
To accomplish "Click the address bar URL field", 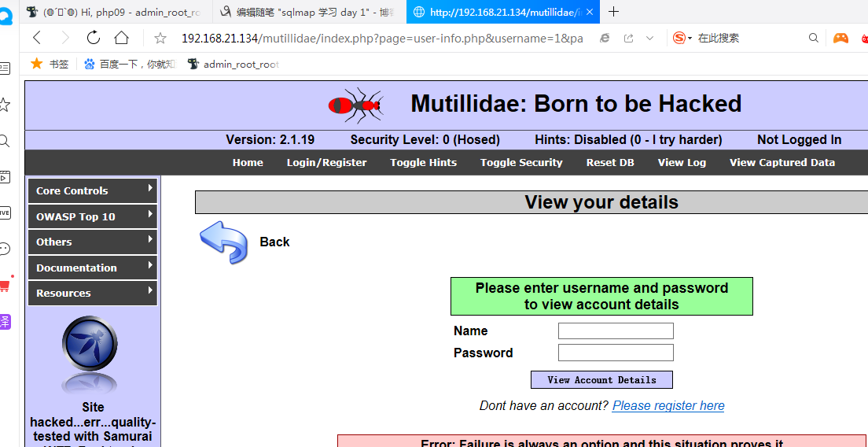I will (382, 39).
